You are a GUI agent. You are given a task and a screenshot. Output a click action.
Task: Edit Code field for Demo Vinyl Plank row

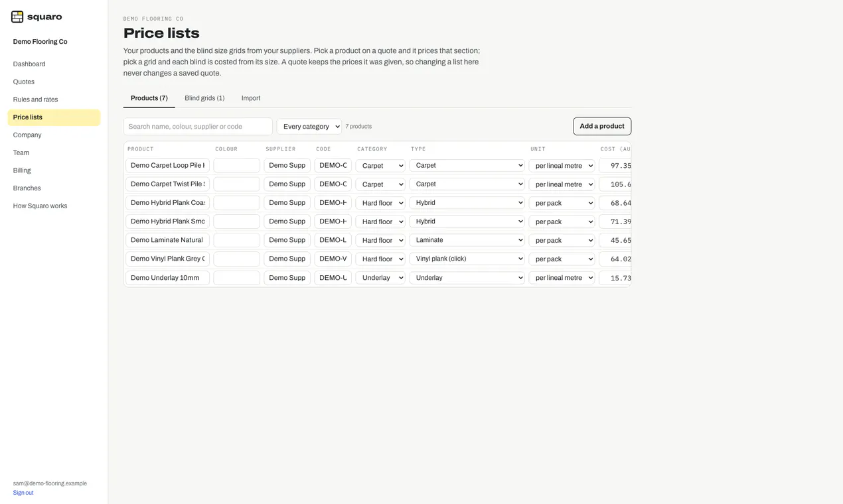click(333, 259)
